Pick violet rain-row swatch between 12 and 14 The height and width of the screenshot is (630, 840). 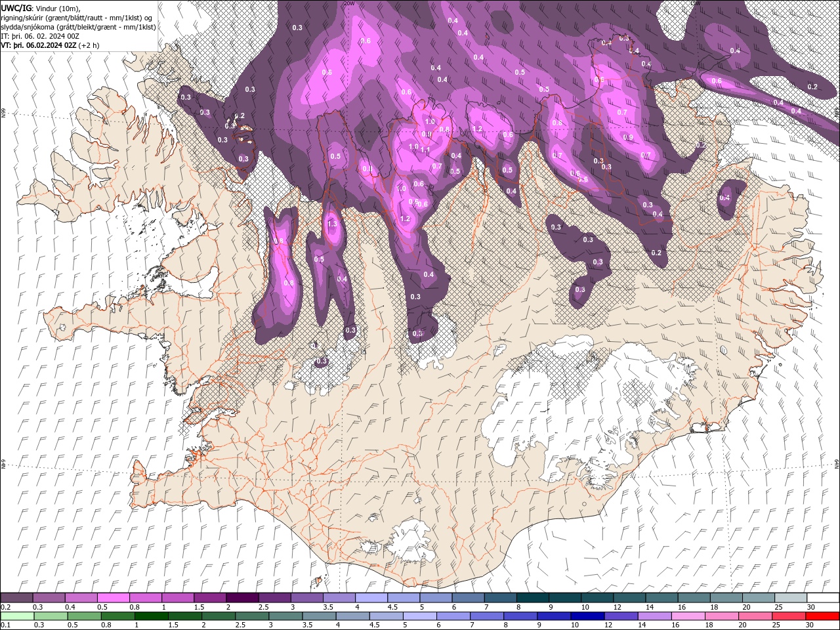pyautogui.click(x=622, y=616)
